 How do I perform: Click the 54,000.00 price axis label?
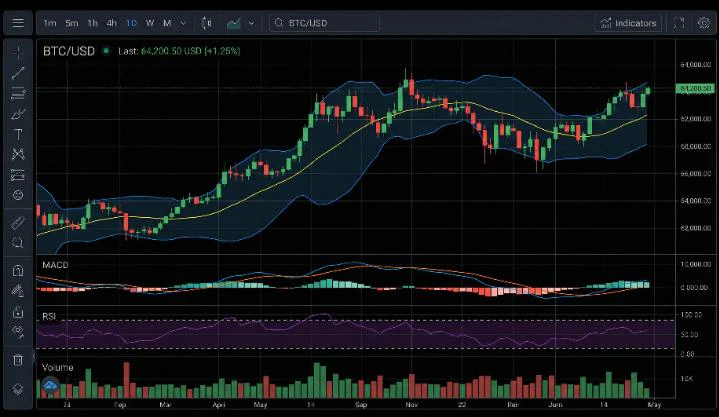pos(696,201)
